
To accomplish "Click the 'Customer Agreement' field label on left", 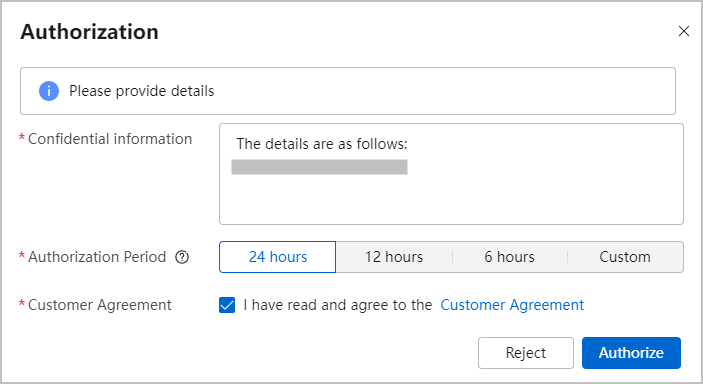I will (x=100, y=305).
